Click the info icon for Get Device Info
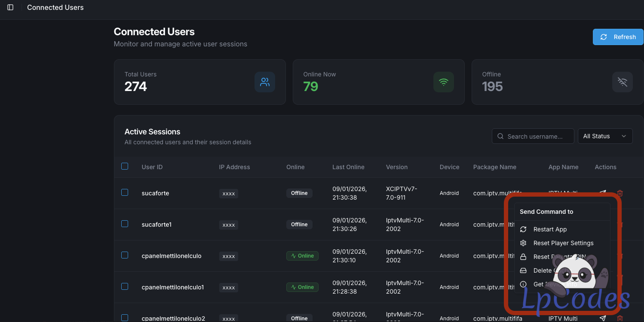 click(523, 284)
